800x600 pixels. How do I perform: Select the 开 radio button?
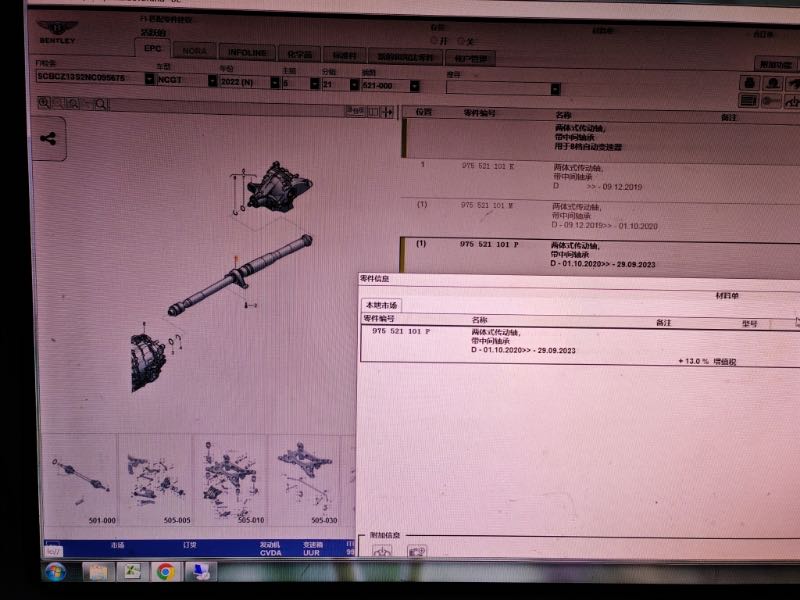coord(433,41)
